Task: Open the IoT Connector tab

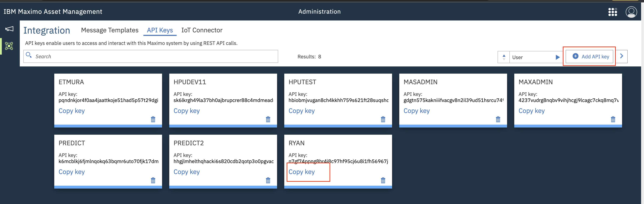Action: 202,30
